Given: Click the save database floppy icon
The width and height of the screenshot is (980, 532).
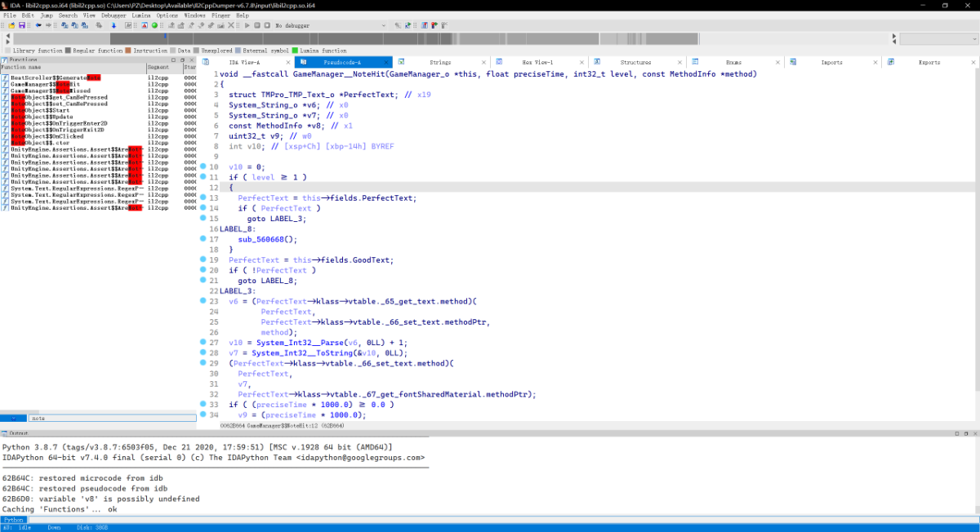Looking at the screenshot, I should pos(21,25).
